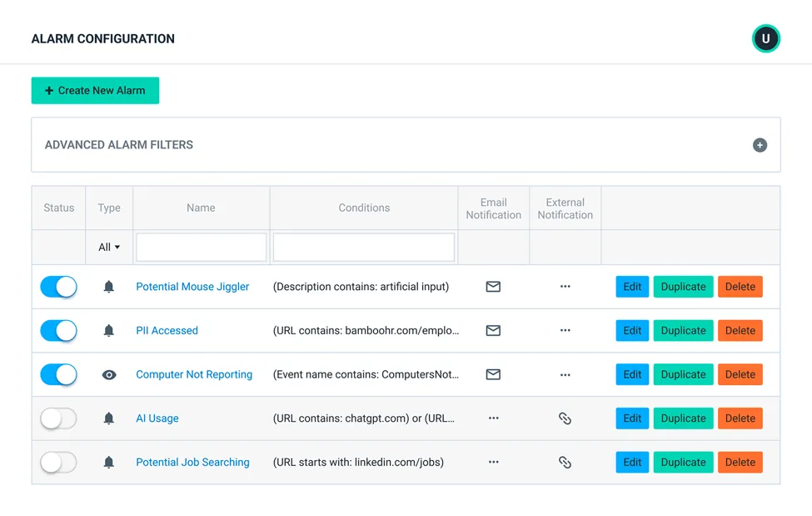Edit the Potential Mouse Jiggler alarm
Viewport: 812px width, 516px height.
(632, 287)
